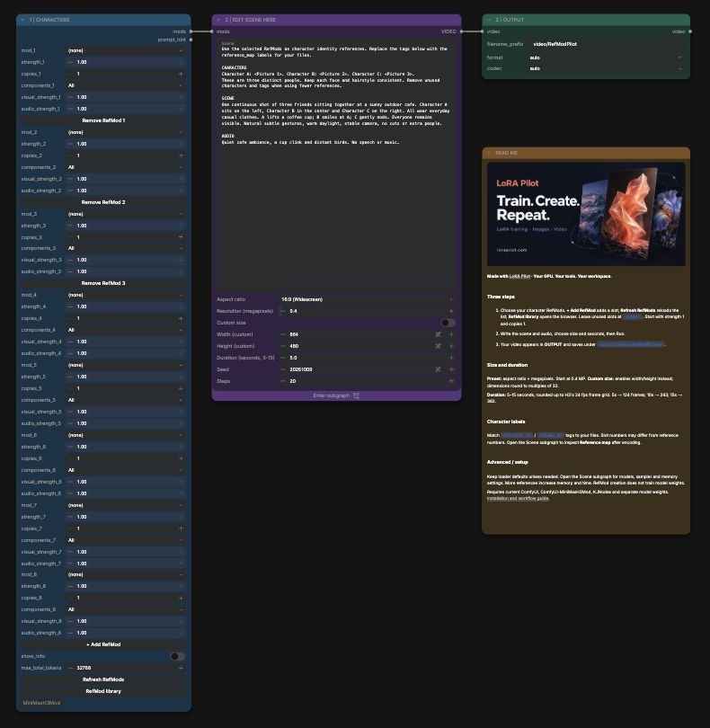Decrease Duration seconds with minus icon
Image resolution: width=710 pixels, height=728 pixels.
[283, 358]
